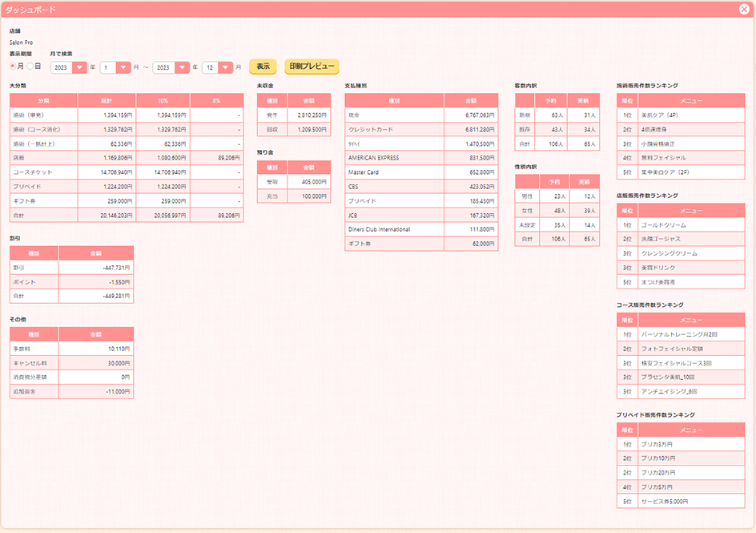Click the パーソナルトレーニング月2回 entry

click(x=679, y=334)
